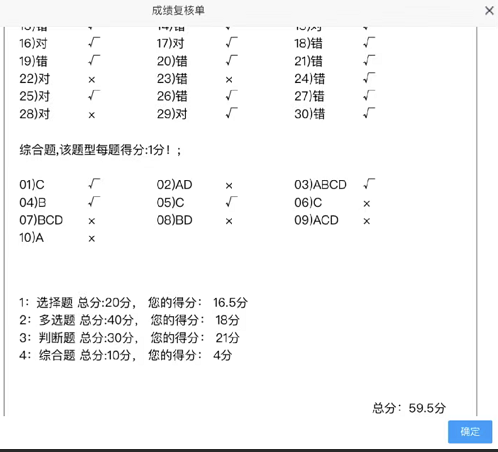The height and width of the screenshot is (452, 498).
Task: Select the 判断题 score summary line
Action: pyautogui.click(x=129, y=338)
